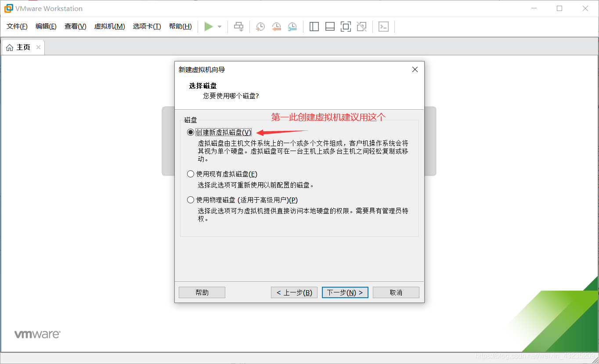The height and width of the screenshot is (364, 599).
Task: Close the VMware Workstation window
Action: tap(585, 8)
